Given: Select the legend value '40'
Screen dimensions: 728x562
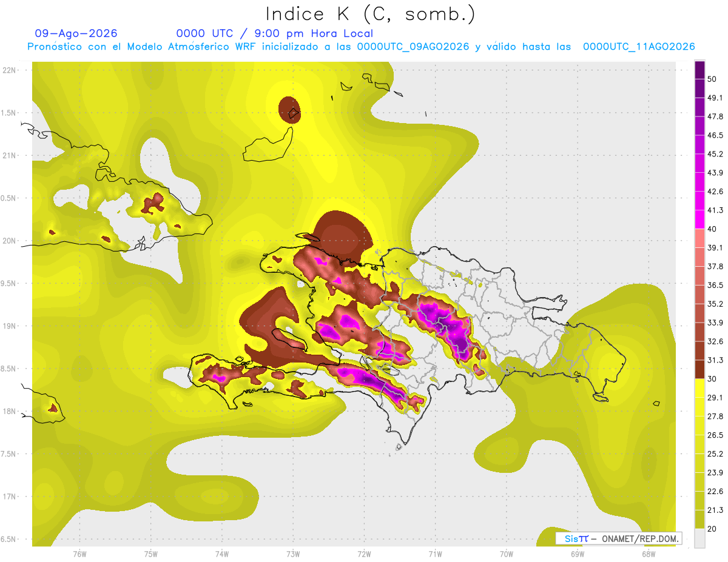Looking at the screenshot, I should click(x=713, y=229).
